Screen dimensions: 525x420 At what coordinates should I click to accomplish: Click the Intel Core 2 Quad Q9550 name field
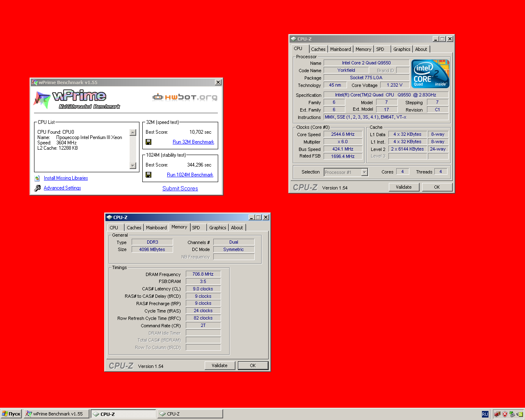coord(366,63)
